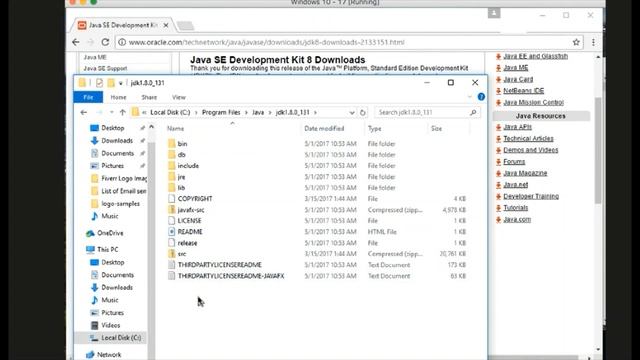Viewport: 640px width, 360px height.
Task: Click the javafx-src zipped folder icon
Action: (172, 210)
